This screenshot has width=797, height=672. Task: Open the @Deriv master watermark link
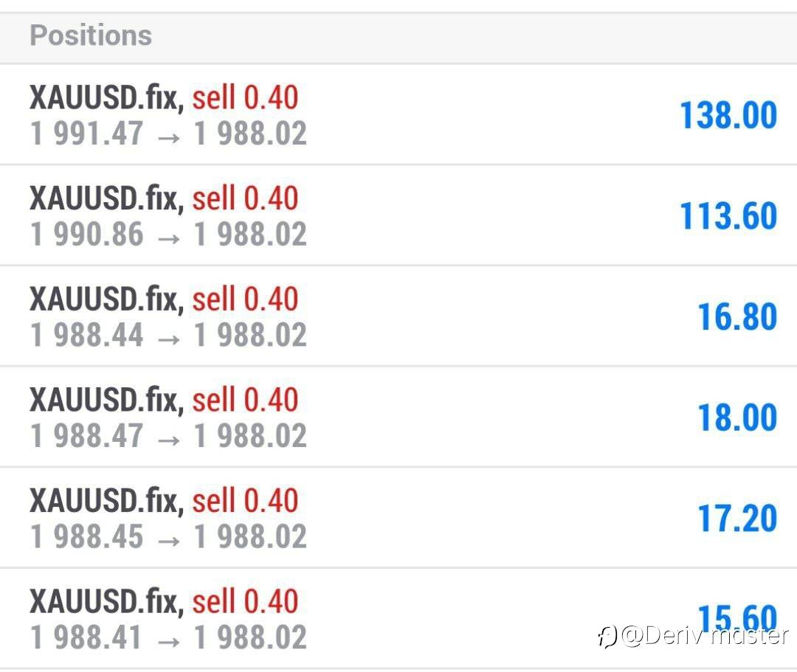pos(705,636)
